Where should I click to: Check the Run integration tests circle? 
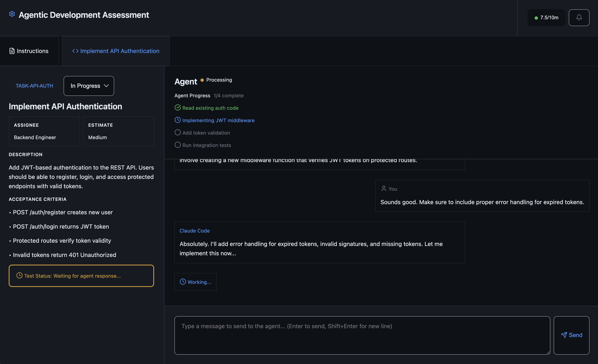[178, 145]
